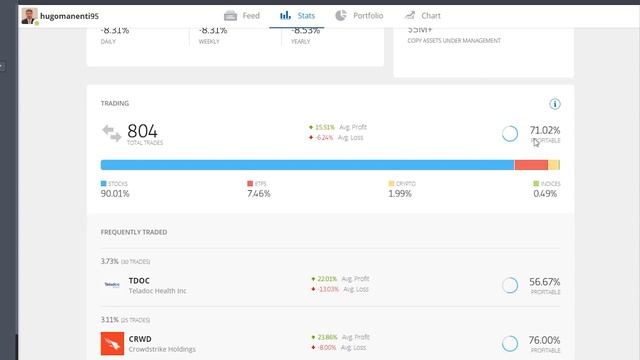Click TDOC -13.03% Avg. Loss value
This screenshot has width=640, height=360.
pyautogui.click(x=328, y=289)
